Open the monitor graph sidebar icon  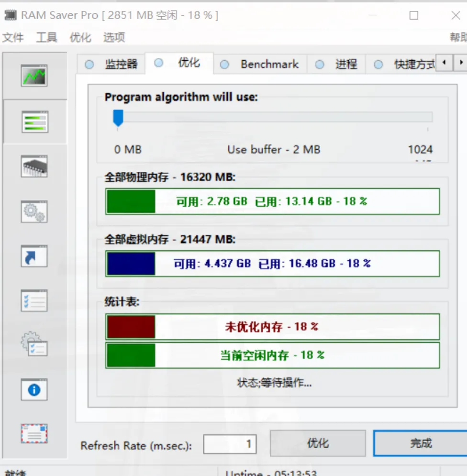point(34,75)
